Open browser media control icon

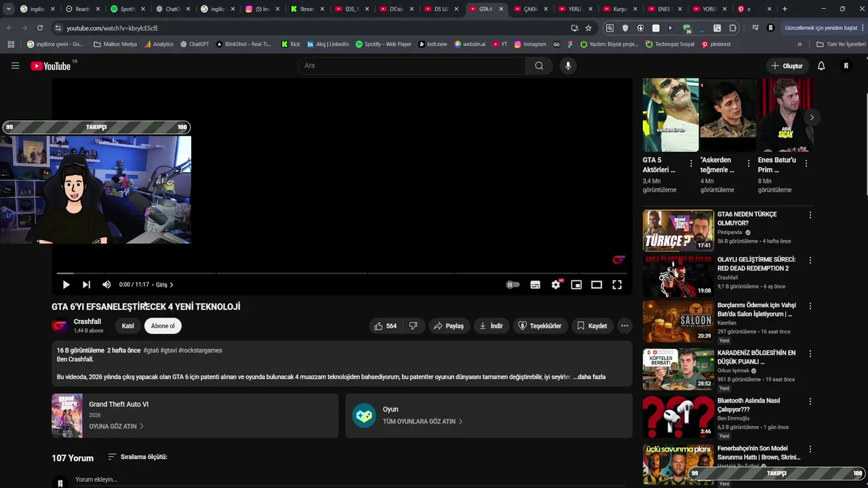[x=755, y=28]
